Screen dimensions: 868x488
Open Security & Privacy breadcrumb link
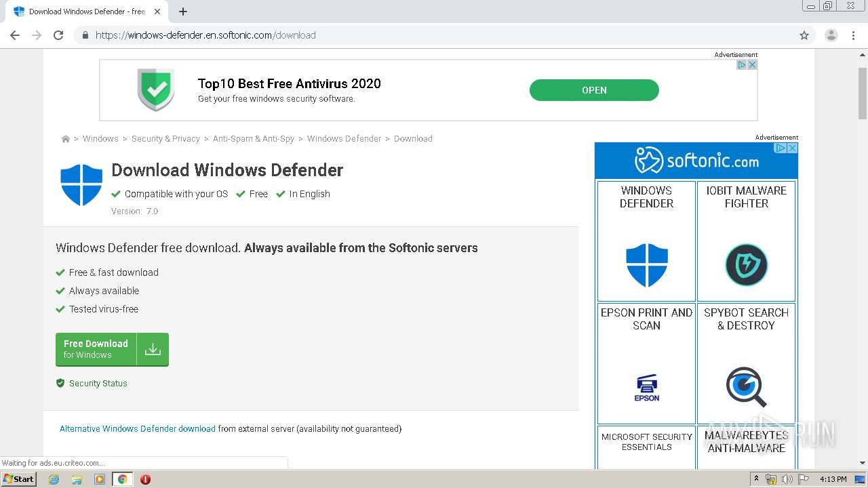(165, 138)
